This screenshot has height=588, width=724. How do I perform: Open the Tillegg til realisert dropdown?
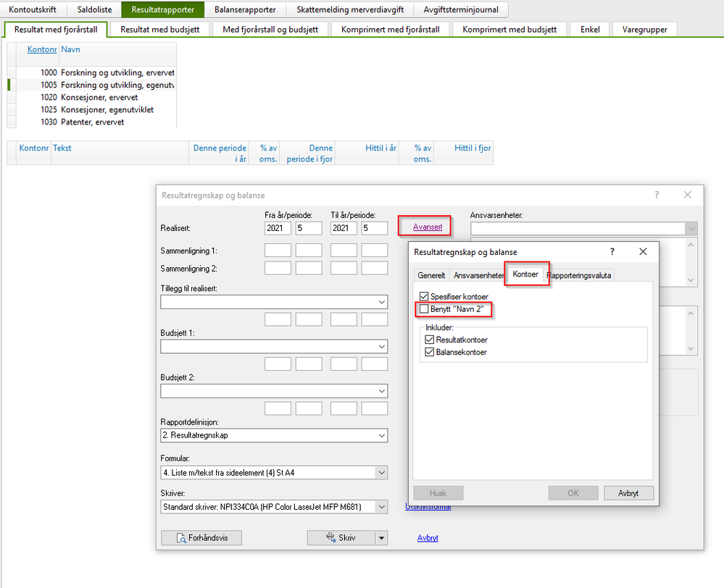coord(381,302)
